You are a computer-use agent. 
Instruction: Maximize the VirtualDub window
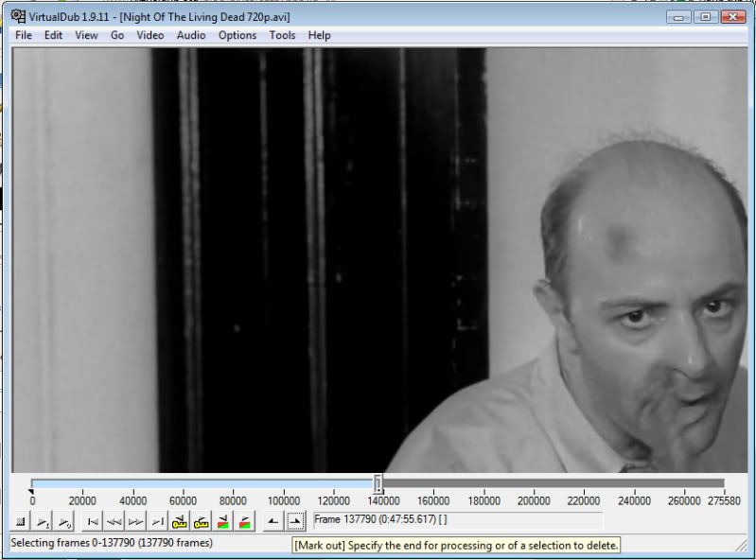[705, 17]
